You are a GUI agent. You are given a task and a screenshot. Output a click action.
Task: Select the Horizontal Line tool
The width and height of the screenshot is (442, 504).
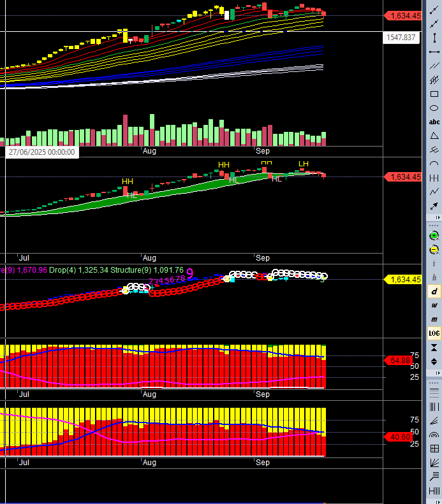point(434,52)
